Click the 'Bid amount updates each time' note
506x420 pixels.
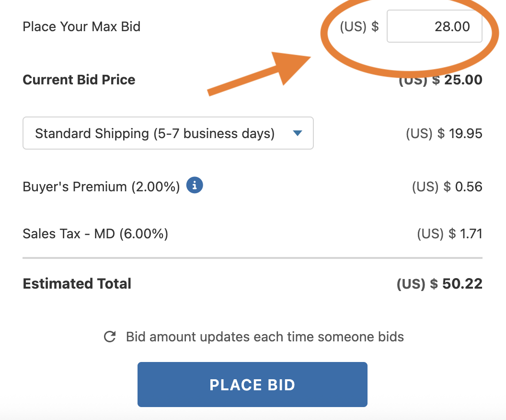coord(264,337)
